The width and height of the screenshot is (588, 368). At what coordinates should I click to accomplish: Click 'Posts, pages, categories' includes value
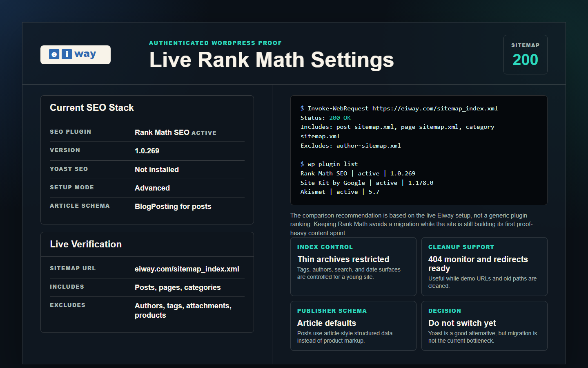(x=178, y=287)
